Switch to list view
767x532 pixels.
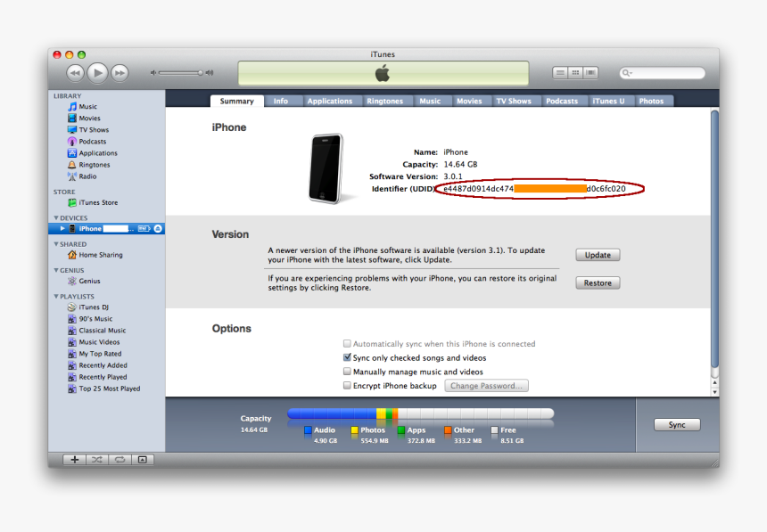click(x=560, y=73)
